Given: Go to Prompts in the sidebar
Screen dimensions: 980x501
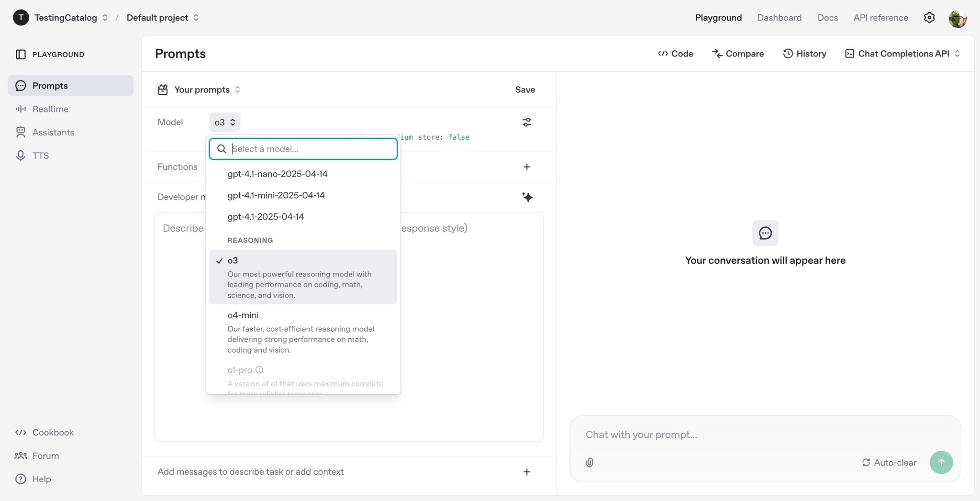Looking at the screenshot, I should pos(70,86).
